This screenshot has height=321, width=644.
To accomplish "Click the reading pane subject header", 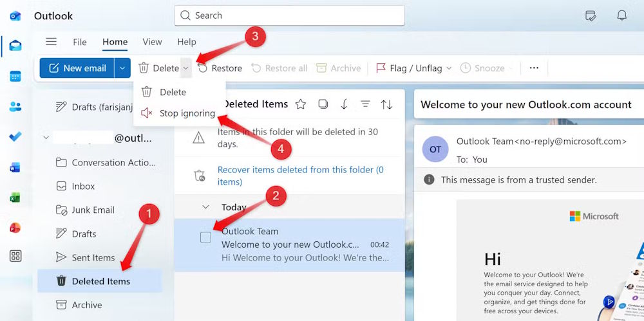I will 526,105.
